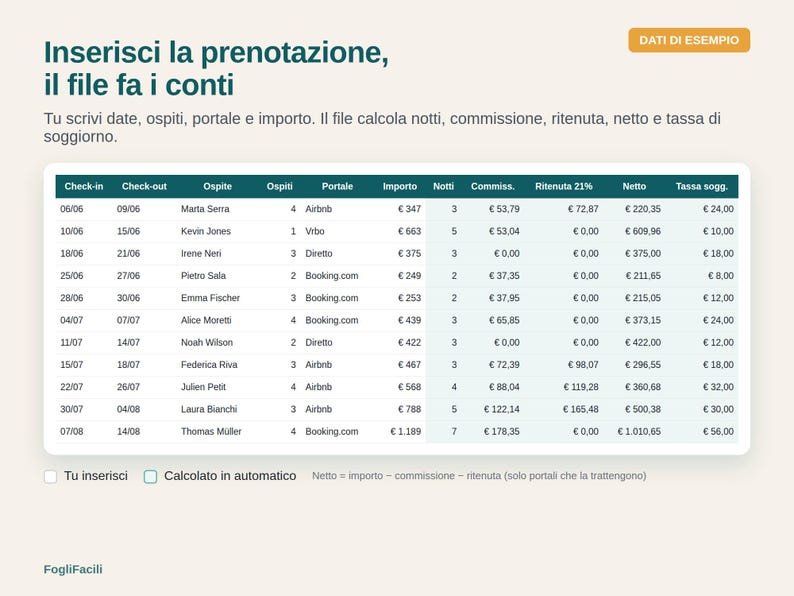The image size is (794, 596).
Task: Select the Importo column header
Action: point(400,186)
